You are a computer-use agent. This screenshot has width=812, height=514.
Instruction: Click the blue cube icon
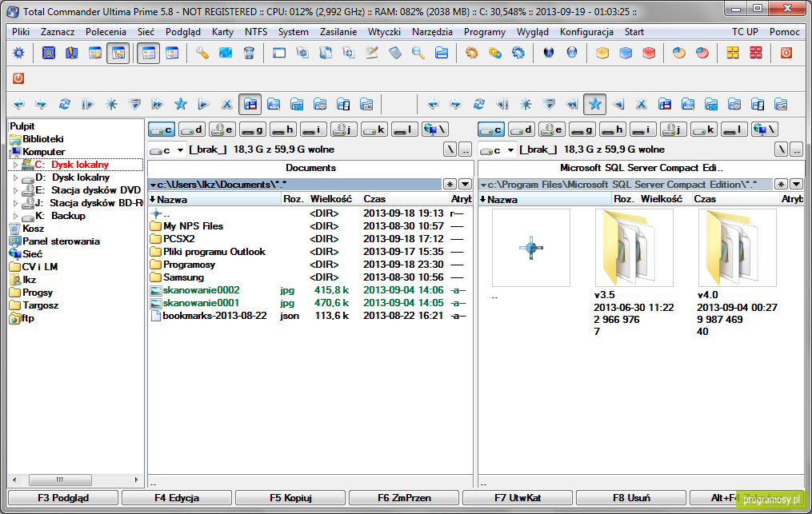[626, 53]
